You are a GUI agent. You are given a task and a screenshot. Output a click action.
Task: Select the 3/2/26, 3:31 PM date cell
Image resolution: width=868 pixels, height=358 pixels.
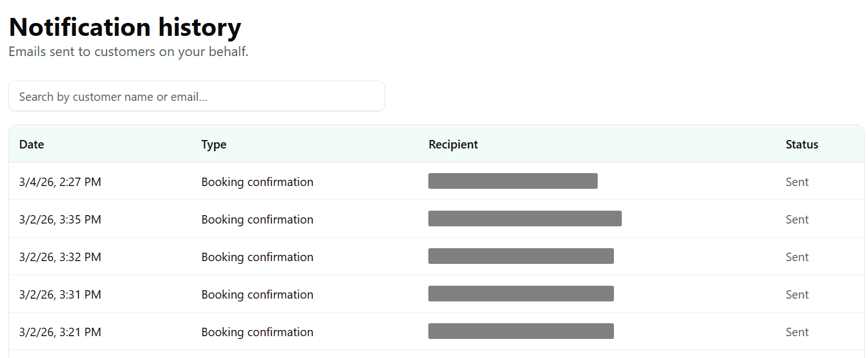pyautogui.click(x=60, y=295)
